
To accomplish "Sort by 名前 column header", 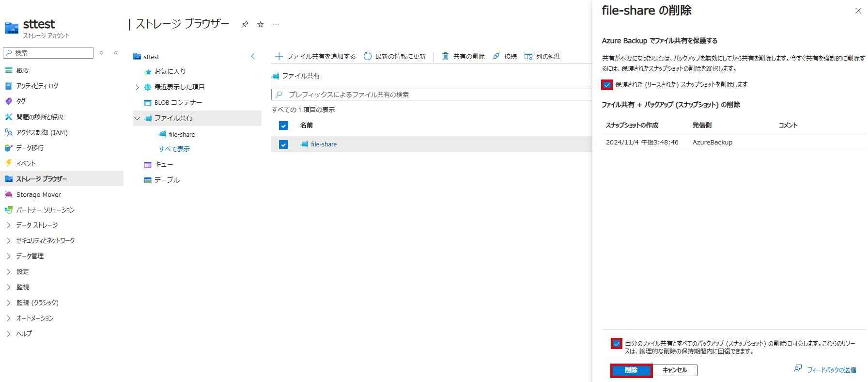I will pos(306,126).
